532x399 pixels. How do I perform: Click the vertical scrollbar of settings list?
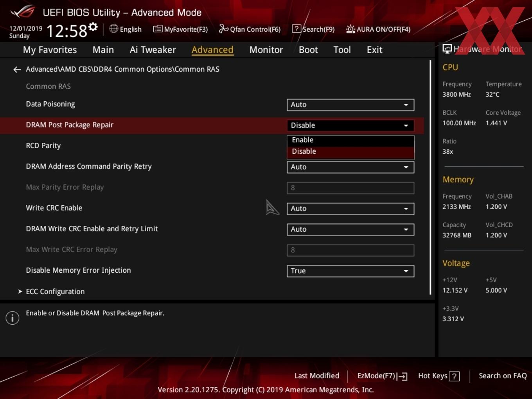430,177
